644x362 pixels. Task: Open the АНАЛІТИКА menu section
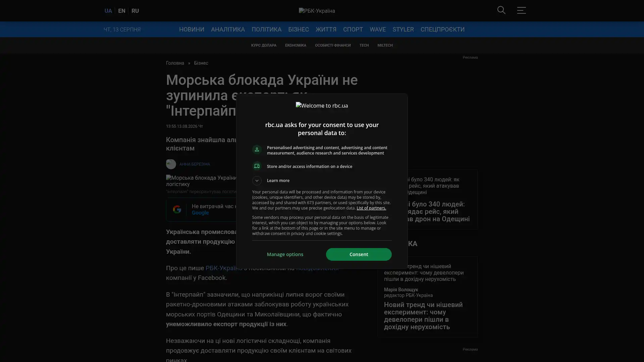point(228,29)
